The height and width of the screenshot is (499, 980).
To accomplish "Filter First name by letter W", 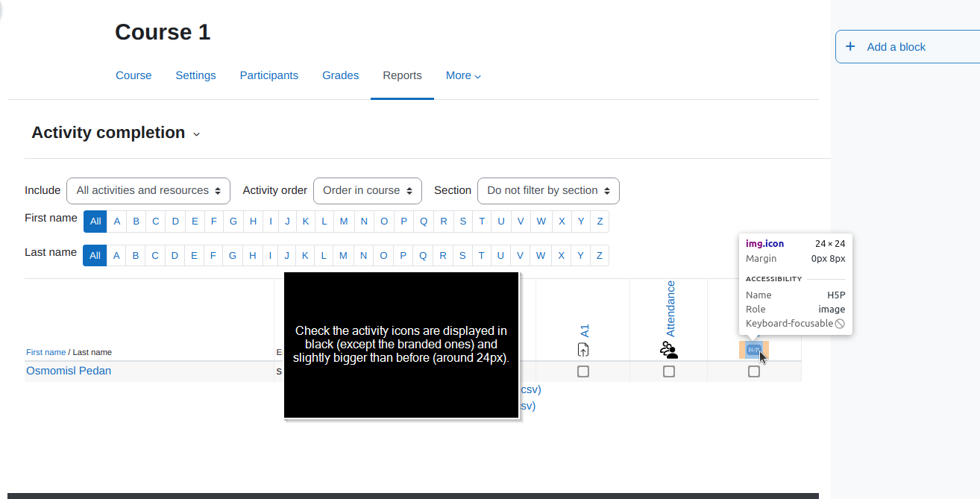I will pyautogui.click(x=541, y=222).
